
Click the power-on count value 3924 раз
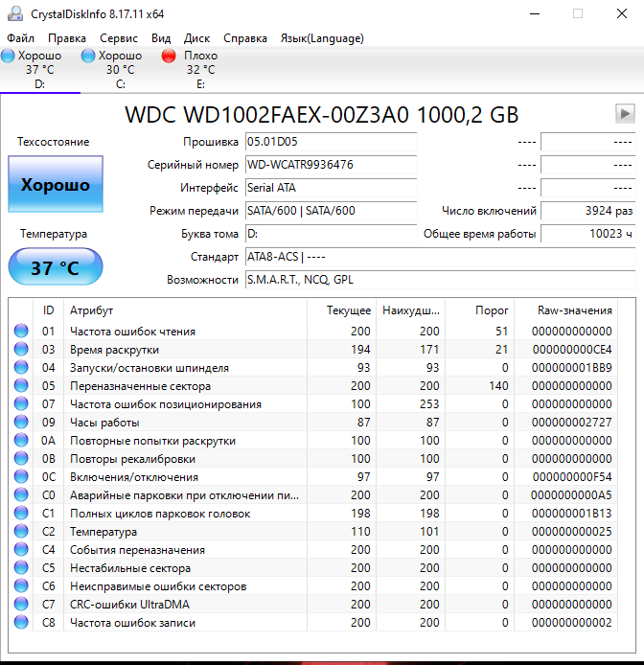coord(588,211)
